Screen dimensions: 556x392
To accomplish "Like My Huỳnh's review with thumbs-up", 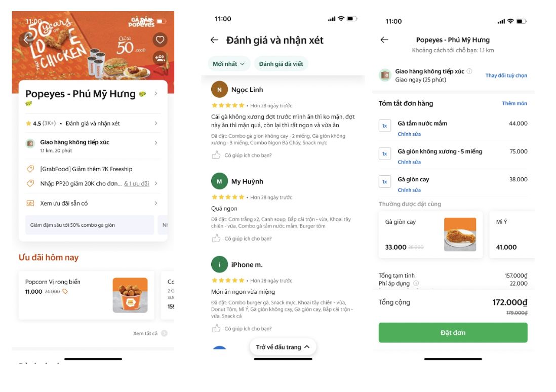I will pyautogui.click(x=216, y=239).
